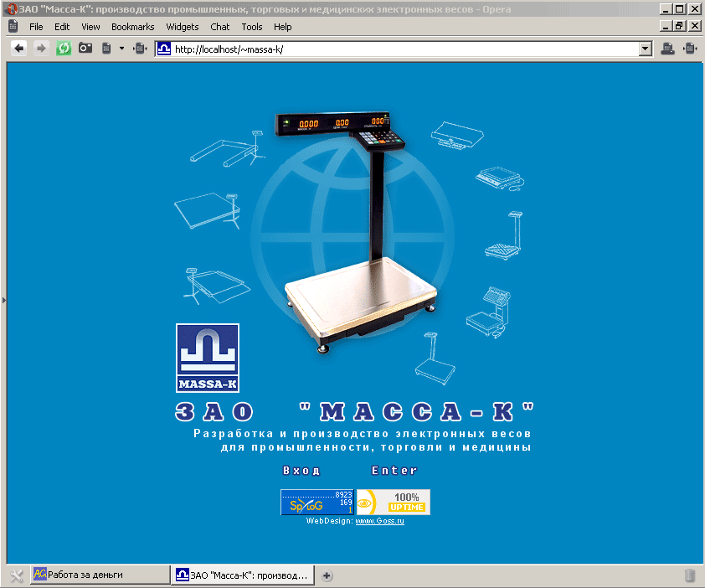Click the flat tabletop scale sketch at top right

point(457,135)
